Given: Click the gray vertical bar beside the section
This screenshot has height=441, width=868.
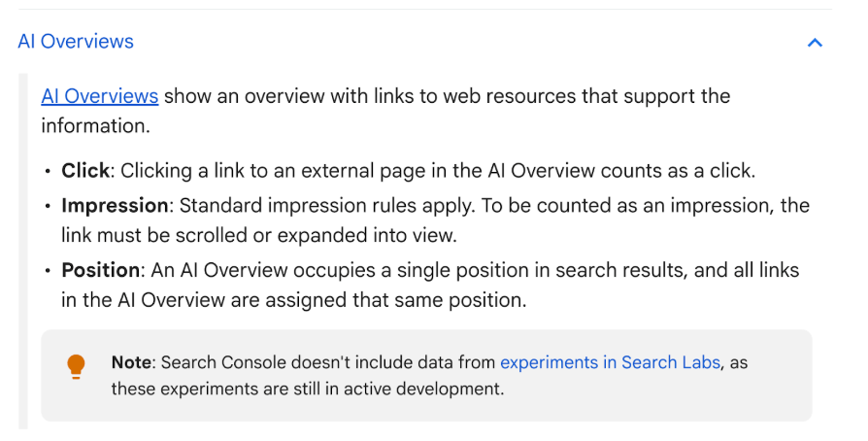Looking at the screenshot, I should click(22, 251).
